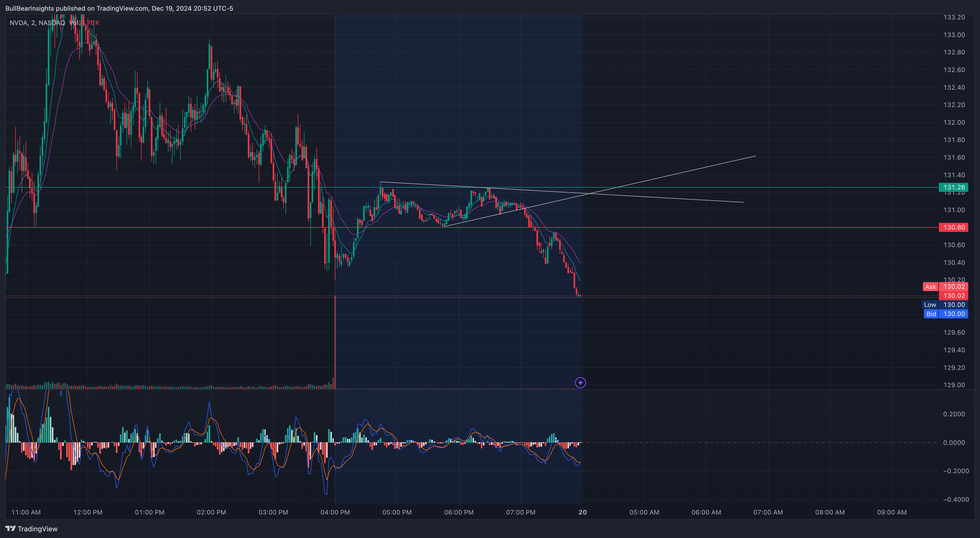Click the 132.00 price axis value
Viewport: 980px width, 538px height.
point(954,122)
